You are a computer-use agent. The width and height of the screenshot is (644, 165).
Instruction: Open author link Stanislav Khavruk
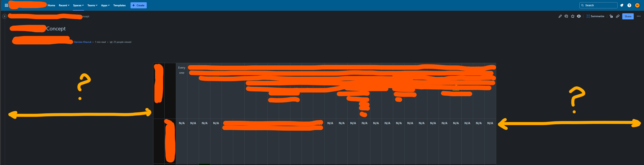pyautogui.click(x=83, y=42)
